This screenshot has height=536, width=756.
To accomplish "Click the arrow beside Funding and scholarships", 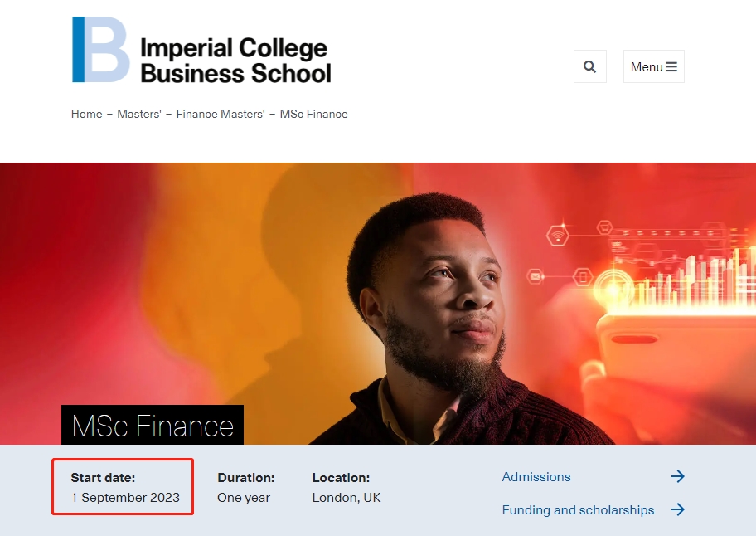I will pyautogui.click(x=677, y=509).
